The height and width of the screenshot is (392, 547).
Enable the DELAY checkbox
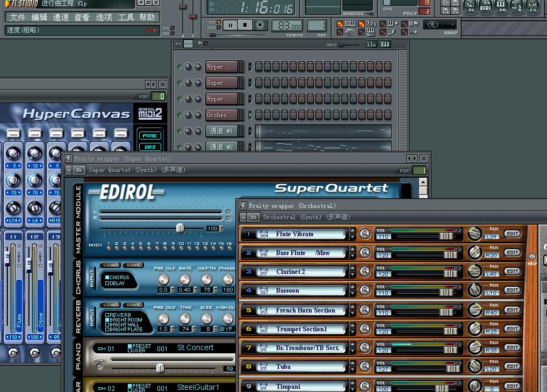(107, 283)
